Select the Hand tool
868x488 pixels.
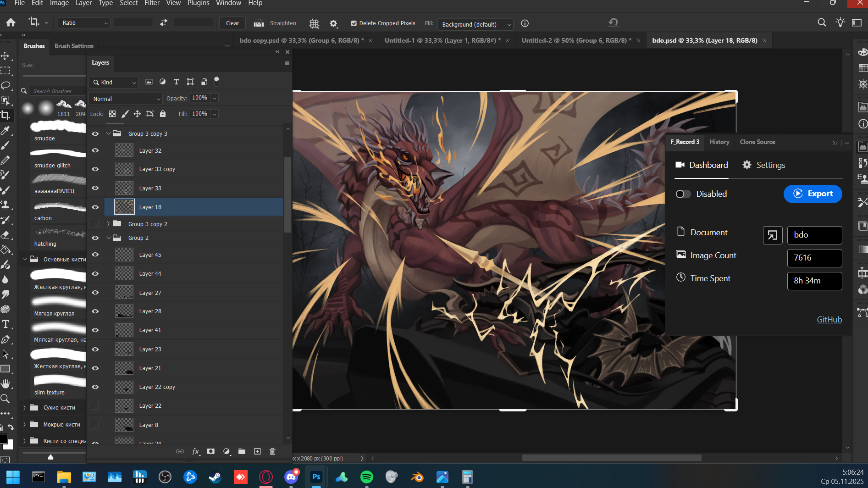pos(6,383)
